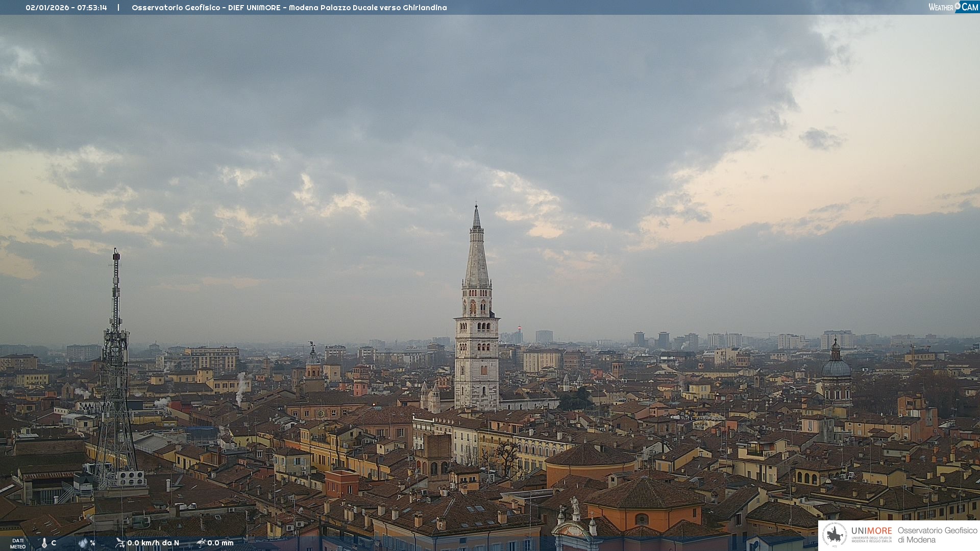This screenshot has width=980, height=551.
Task: Click the wind anemometer icon
Action: pyautogui.click(x=120, y=543)
